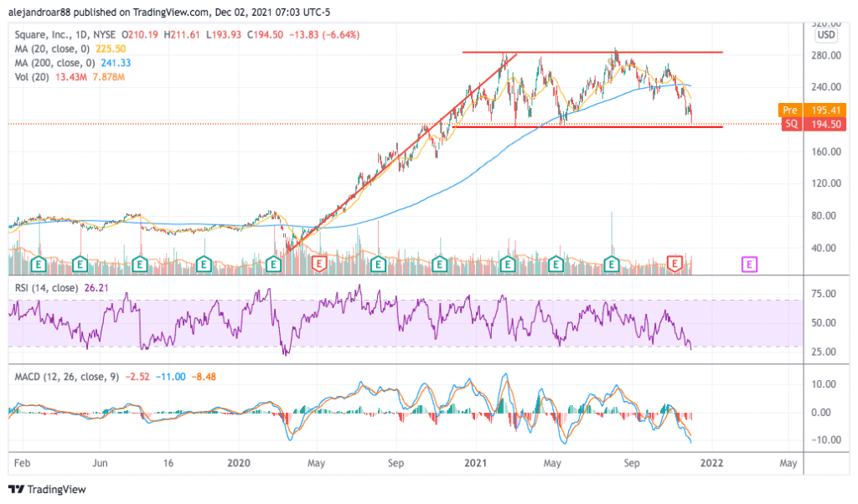
Task: Click the published-by header text at top
Action: click(x=169, y=12)
